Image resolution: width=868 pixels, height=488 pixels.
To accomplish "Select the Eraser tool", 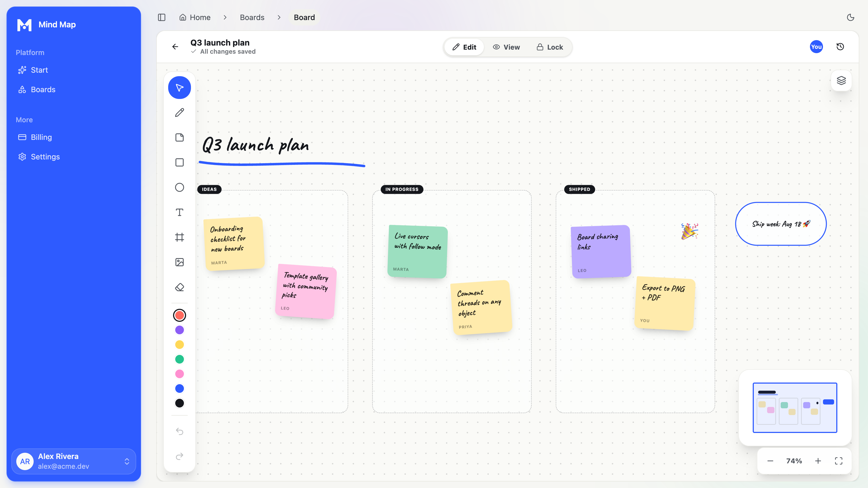I will click(x=180, y=287).
